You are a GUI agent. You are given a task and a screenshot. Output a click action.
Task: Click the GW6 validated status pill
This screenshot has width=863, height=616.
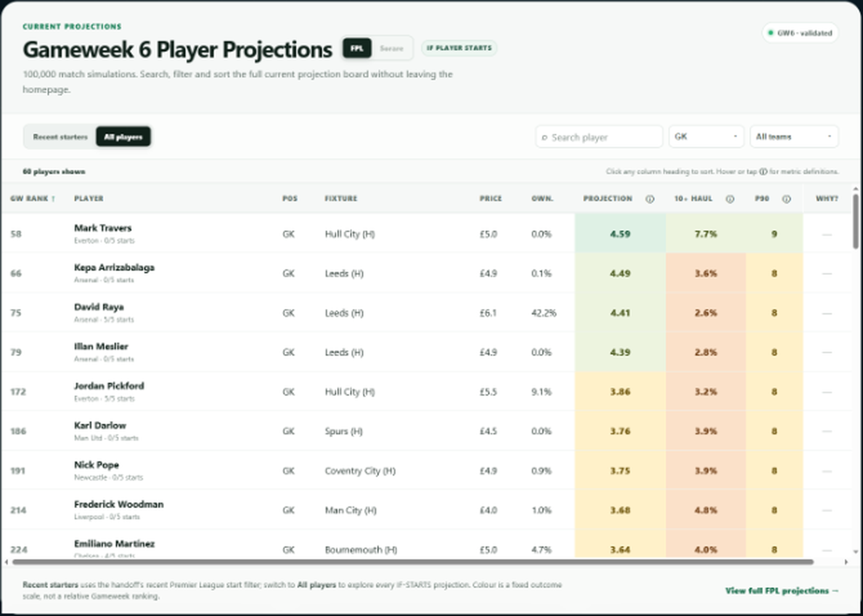tap(800, 33)
